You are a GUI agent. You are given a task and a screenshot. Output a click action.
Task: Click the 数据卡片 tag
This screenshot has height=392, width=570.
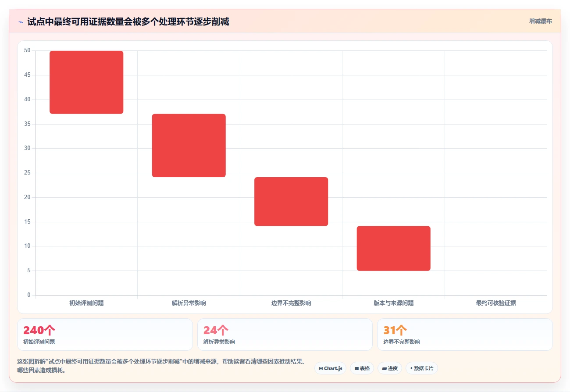(x=421, y=368)
